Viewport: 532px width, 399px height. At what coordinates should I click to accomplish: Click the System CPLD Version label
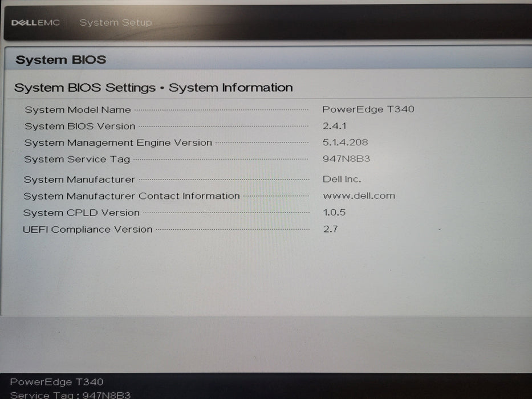tap(82, 213)
